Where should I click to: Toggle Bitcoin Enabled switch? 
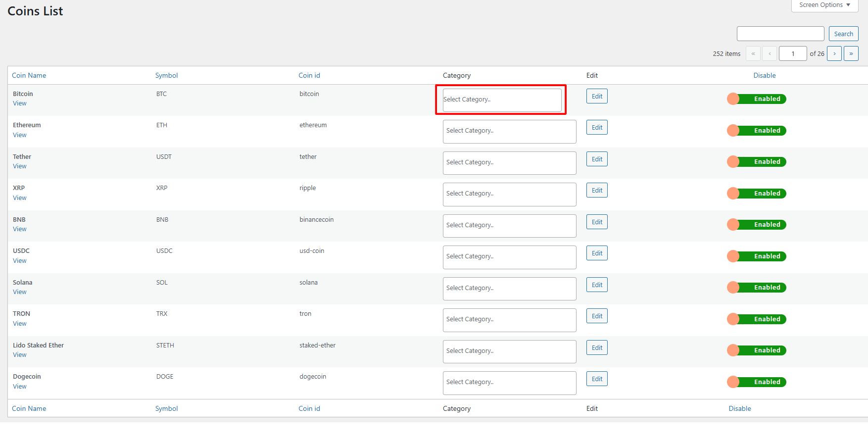click(756, 99)
